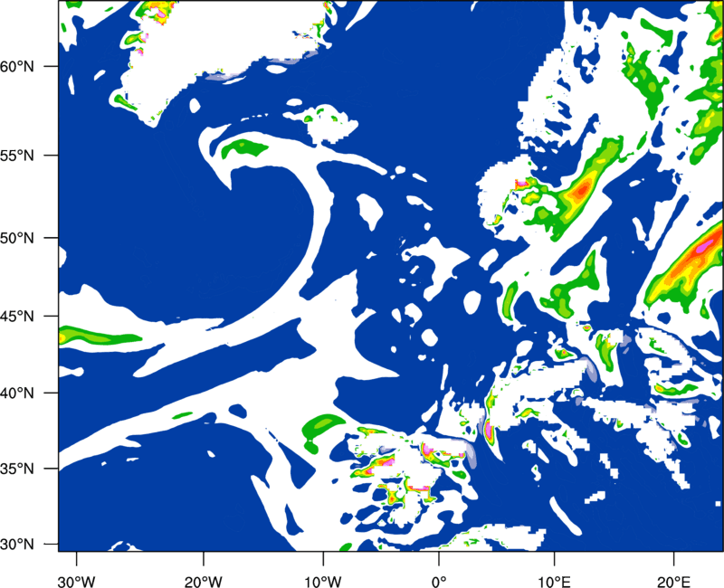Click the 50°N latitude label
This screenshot has height=588, width=724.
tap(17, 238)
